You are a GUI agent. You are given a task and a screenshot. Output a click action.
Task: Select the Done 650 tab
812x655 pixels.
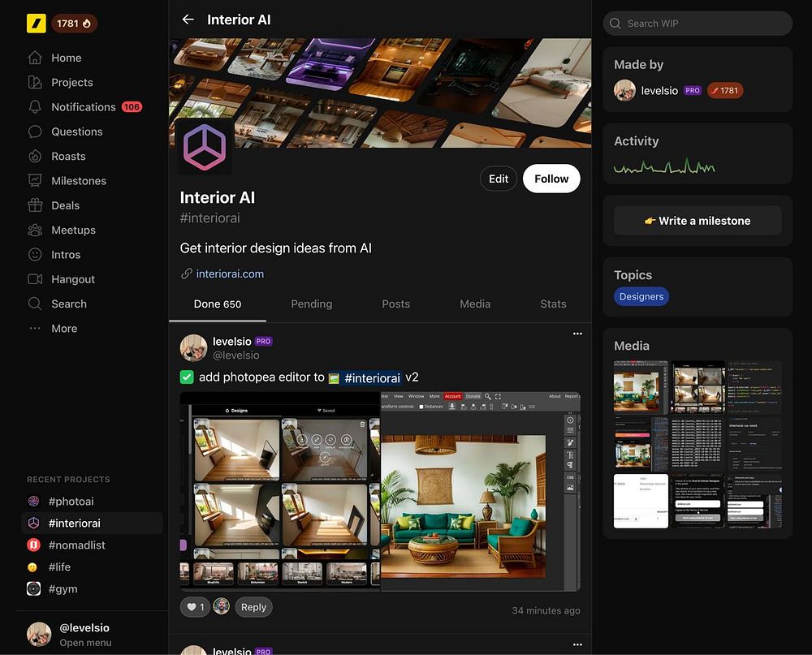pyautogui.click(x=218, y=304)
